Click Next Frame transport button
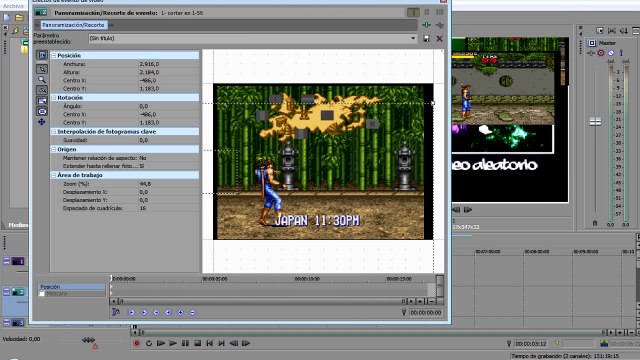The width and height of the screenshot is (640, 360). pyautogui.click(x=246, y=343)
